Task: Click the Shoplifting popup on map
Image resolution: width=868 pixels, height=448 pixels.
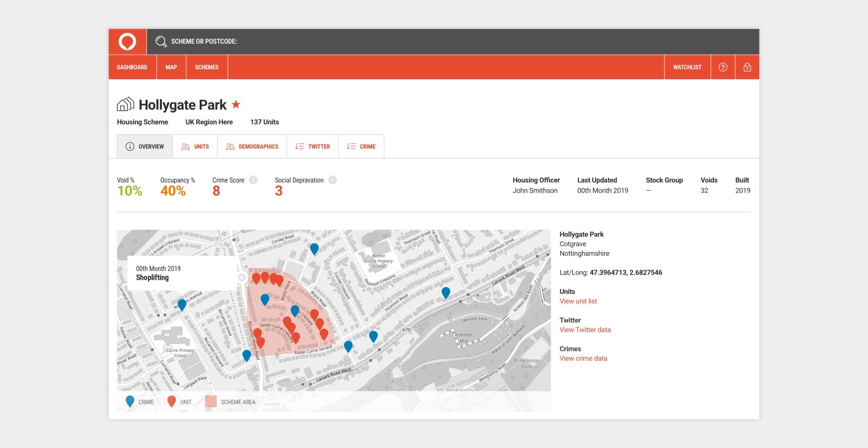Action: (x=182, y=273)
